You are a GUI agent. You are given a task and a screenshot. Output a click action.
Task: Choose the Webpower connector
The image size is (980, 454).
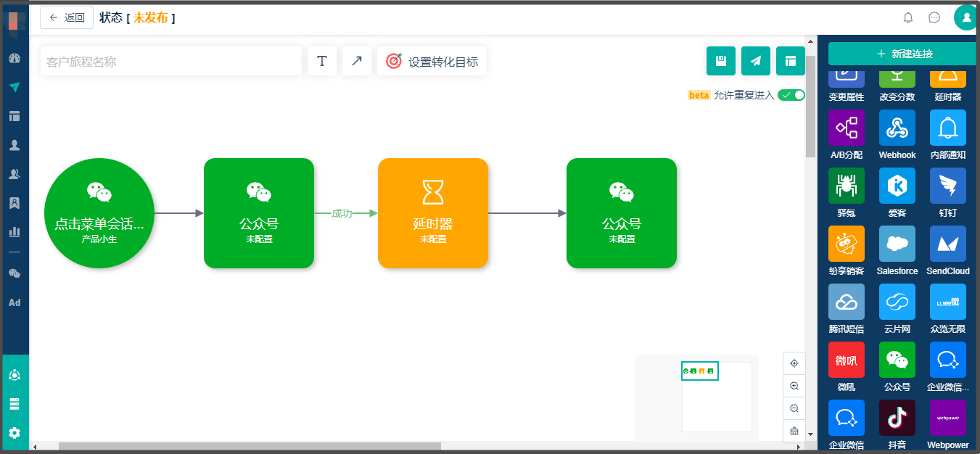[x=948, y=425]
